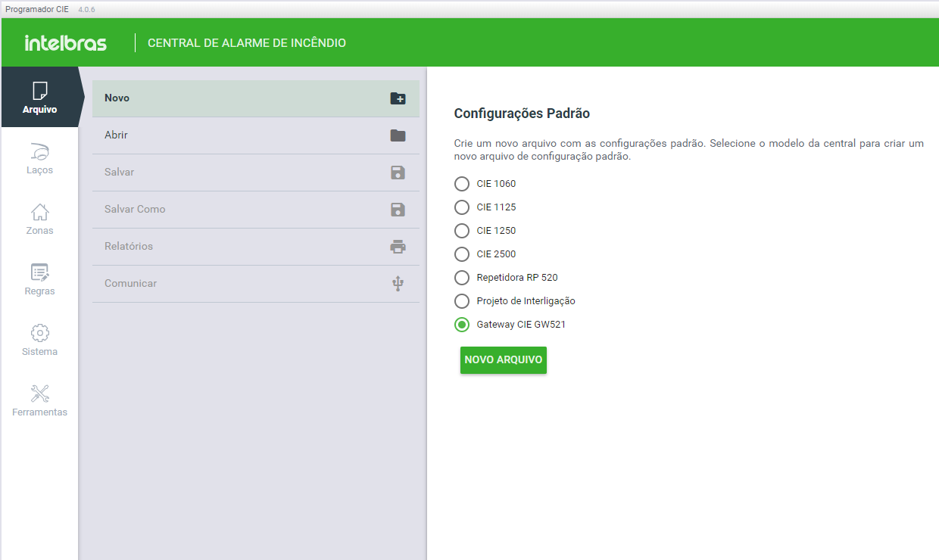Select the Novo menu entry
Viewport: 939px width, 560px height.
[x=256, y=98]
